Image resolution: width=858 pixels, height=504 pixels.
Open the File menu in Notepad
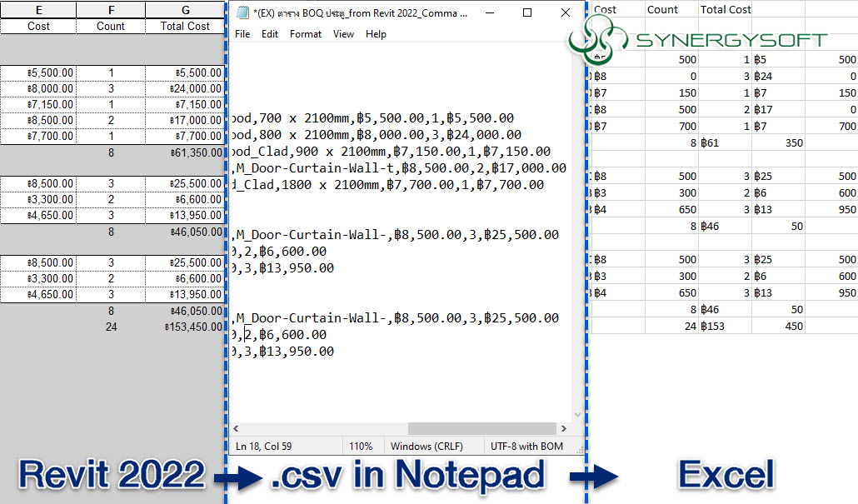(242, 33)
